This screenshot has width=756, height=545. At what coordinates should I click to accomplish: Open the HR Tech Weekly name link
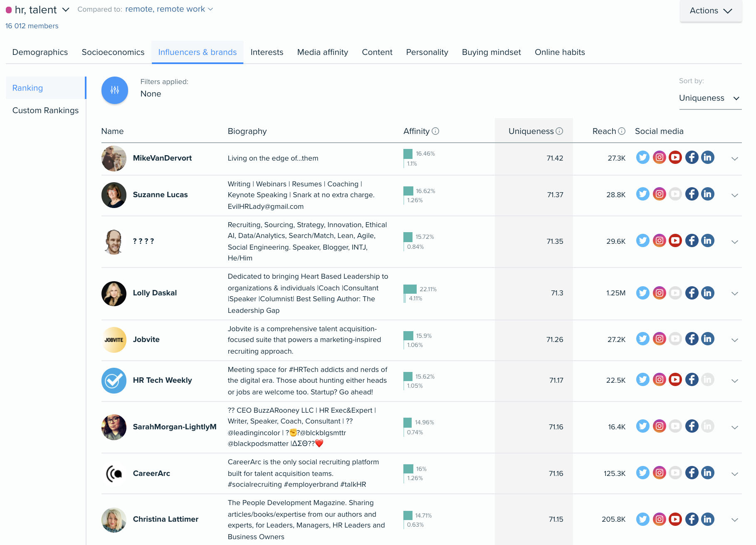coord(162,380)
